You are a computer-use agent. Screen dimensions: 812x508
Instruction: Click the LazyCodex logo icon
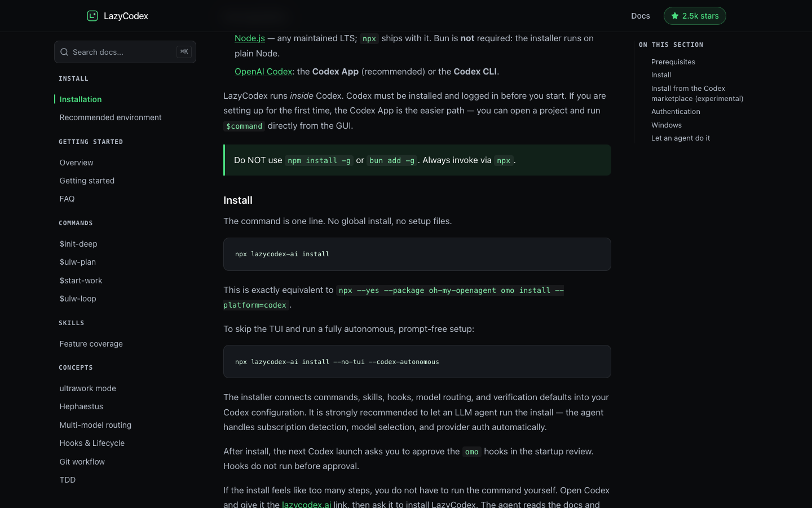[92, 16]
